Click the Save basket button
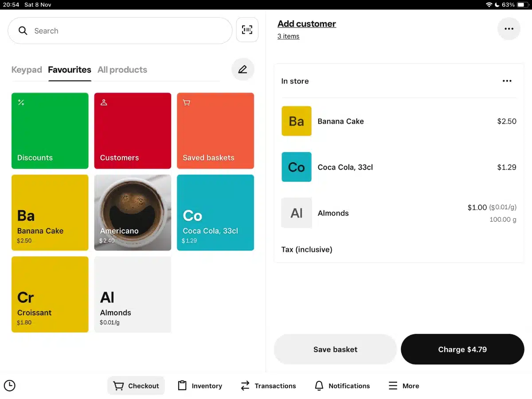 [x=335, y=349]
